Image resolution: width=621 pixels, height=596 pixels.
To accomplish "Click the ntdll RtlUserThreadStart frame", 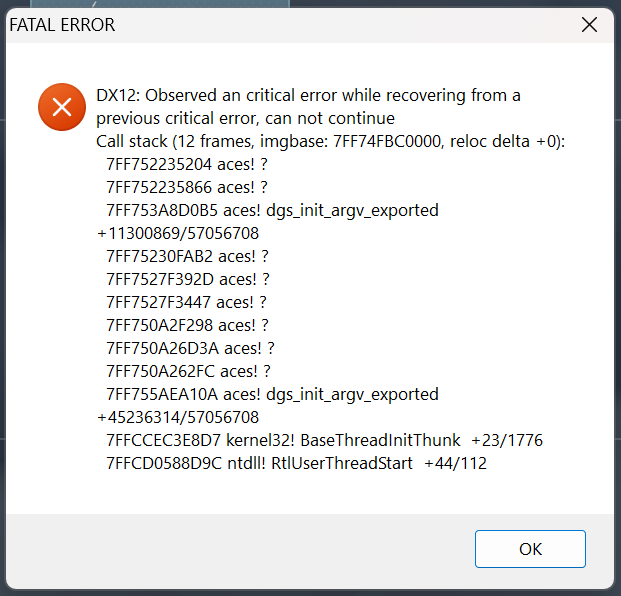I will click(296, 463).
